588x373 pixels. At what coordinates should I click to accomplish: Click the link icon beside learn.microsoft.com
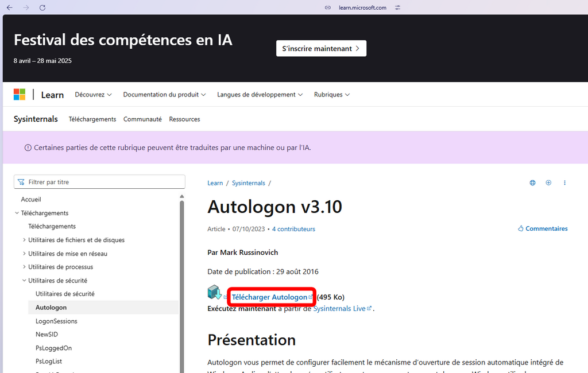pos(328,7)
